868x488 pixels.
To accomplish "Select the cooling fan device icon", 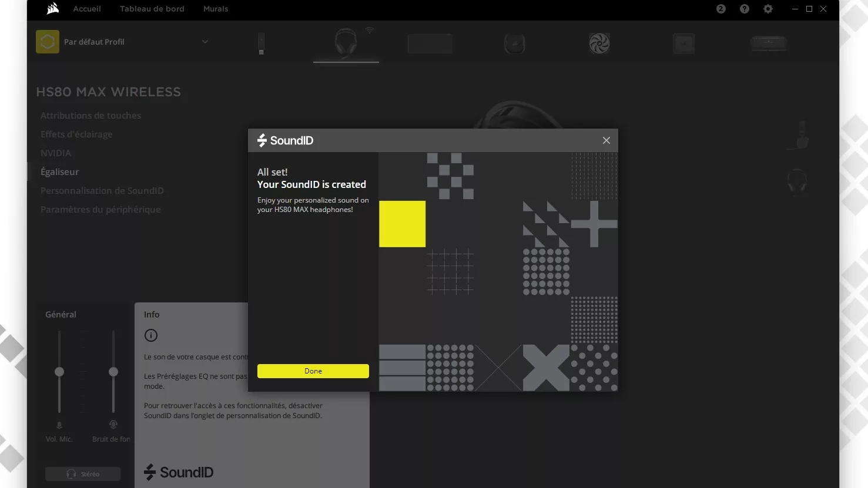I will [599, 43].
